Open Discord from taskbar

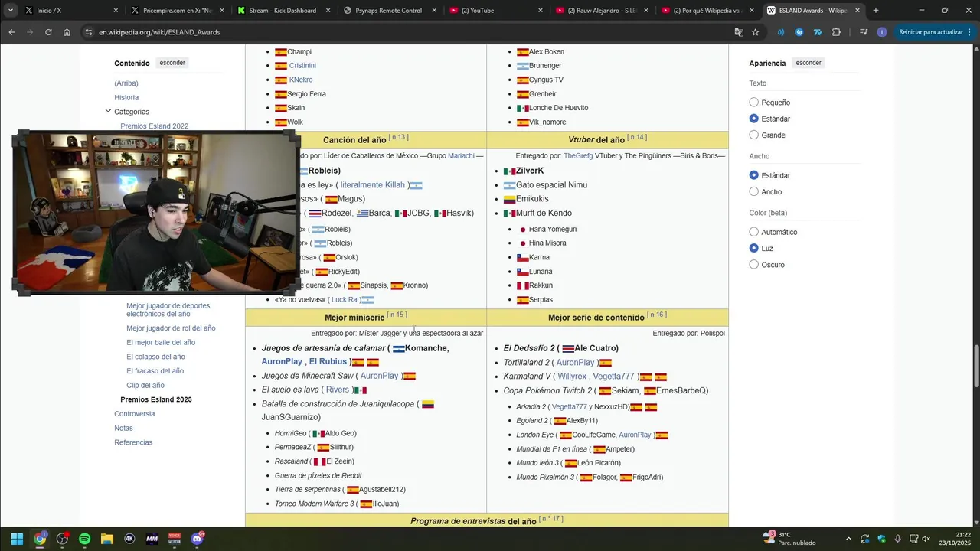click(198, 539)
